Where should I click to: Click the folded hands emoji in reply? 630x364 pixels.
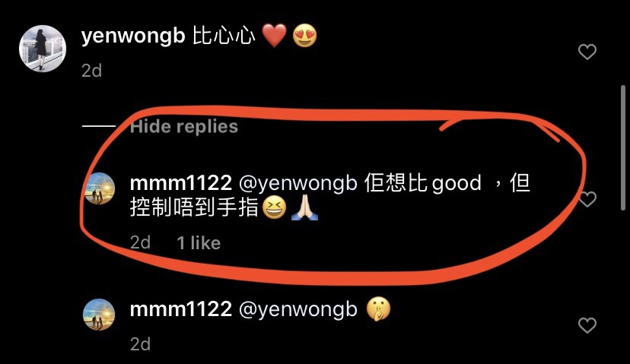(304, 209)
